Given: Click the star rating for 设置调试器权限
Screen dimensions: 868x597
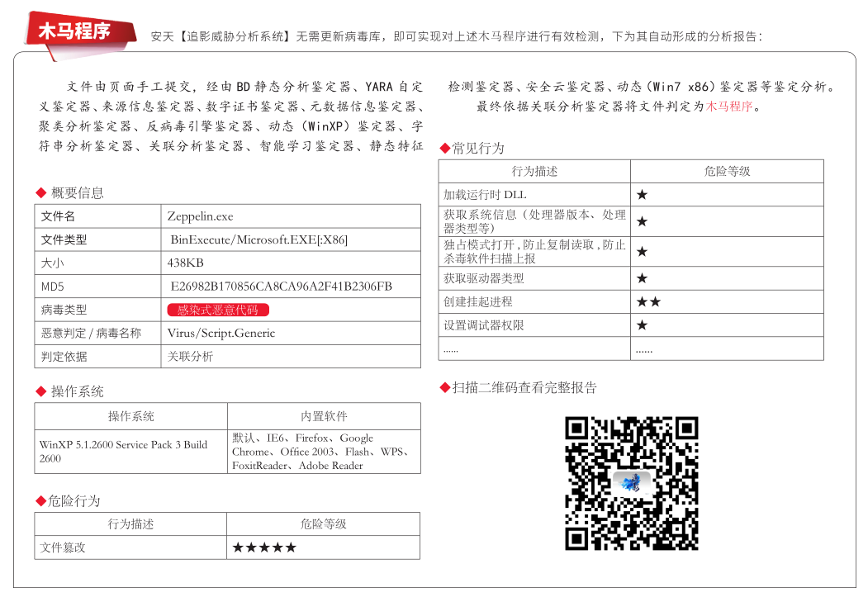Looking at the screenshot, I should (x=642, y=325).
